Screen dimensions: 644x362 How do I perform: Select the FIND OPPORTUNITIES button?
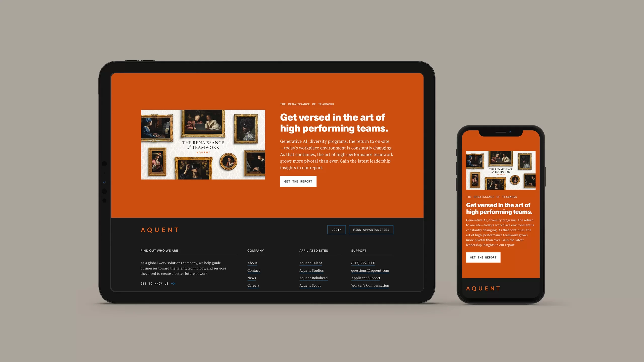(x=371, y=230)
